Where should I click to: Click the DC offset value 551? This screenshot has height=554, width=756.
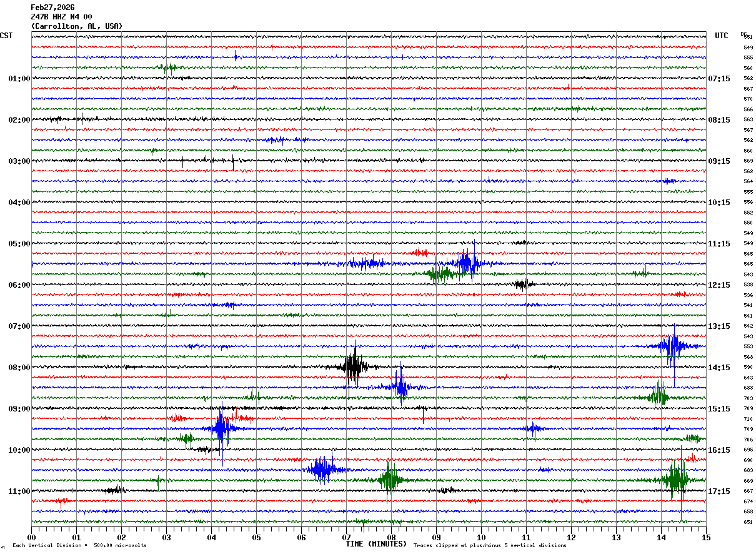point(748,38)
